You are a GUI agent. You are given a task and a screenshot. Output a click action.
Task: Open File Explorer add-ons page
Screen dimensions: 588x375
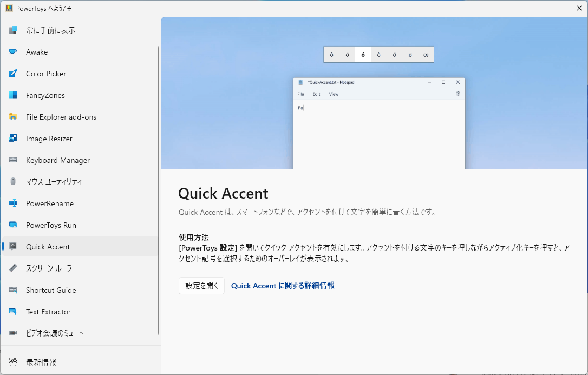tap(80, 117)
